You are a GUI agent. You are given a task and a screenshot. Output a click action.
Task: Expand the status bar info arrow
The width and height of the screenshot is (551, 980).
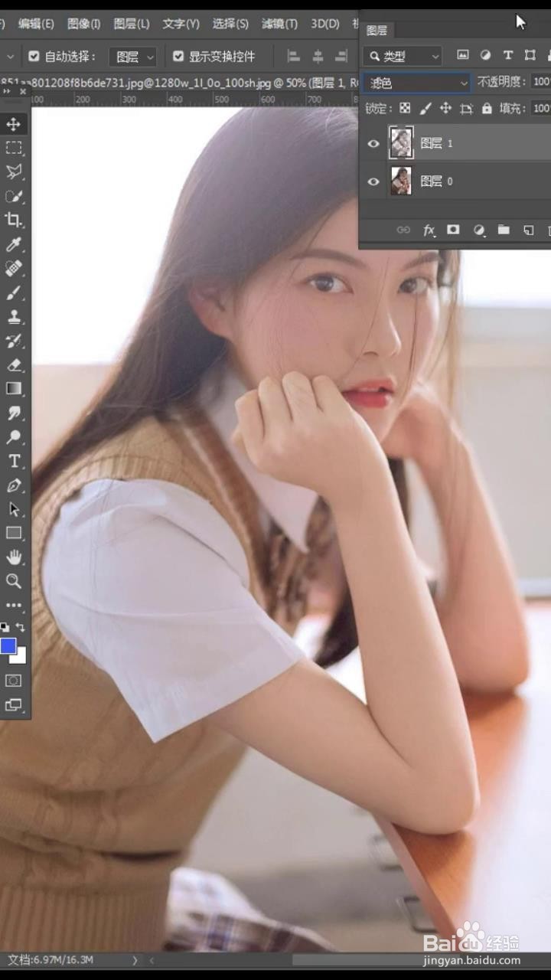pos(135,960)
